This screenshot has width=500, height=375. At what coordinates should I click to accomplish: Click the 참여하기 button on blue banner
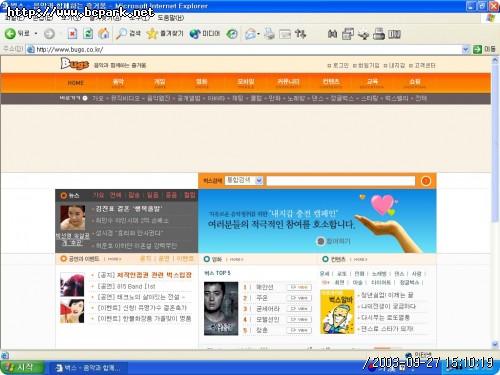(333, 241)
